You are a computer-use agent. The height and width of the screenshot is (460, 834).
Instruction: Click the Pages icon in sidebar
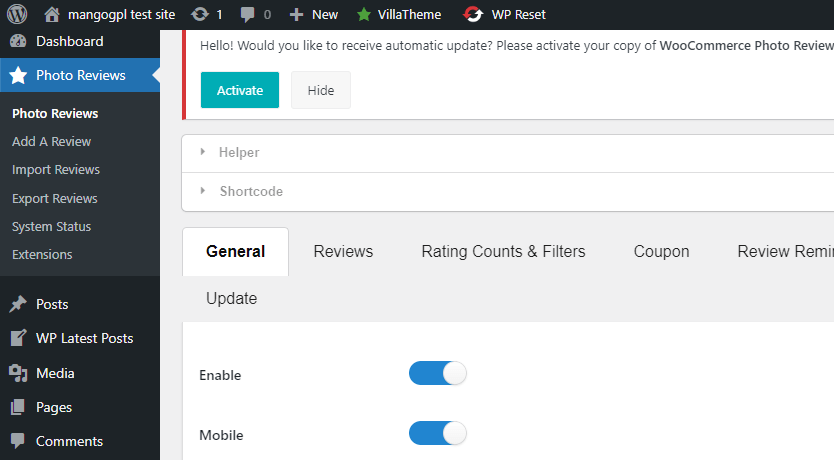(x=18, y=407)
